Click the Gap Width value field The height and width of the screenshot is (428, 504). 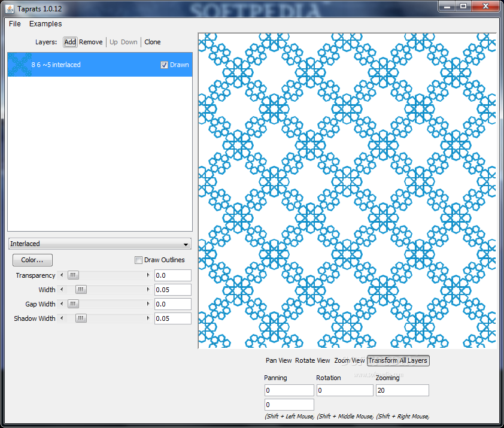tap(173, 304)
